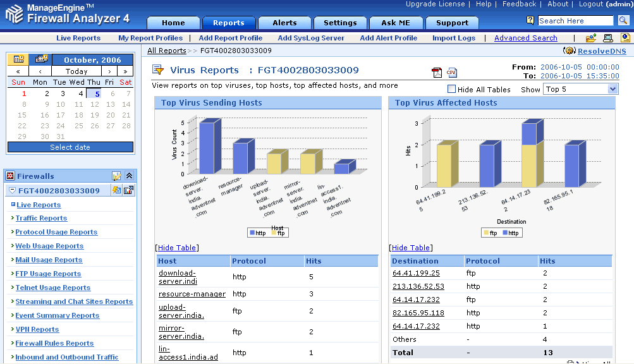This screenshot has height=364, width=634.
Task: Select October 4 in the calendar
Action: (x=80, y=94)
